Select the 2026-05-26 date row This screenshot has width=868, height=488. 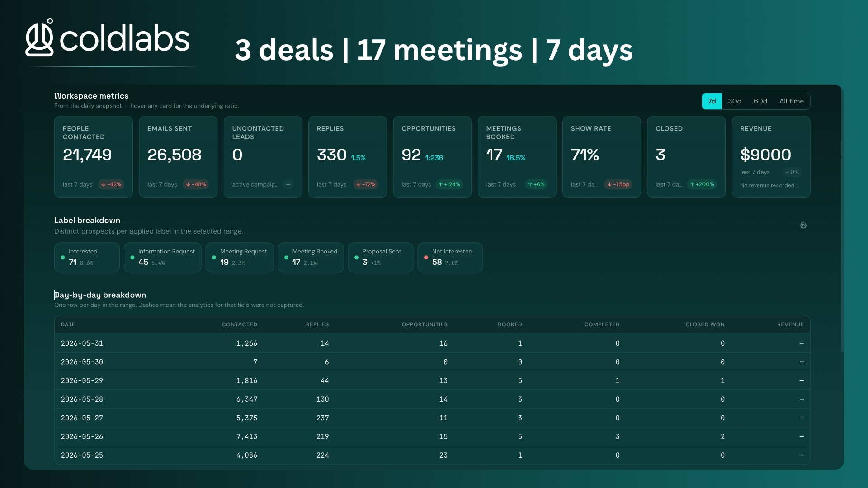432,436
